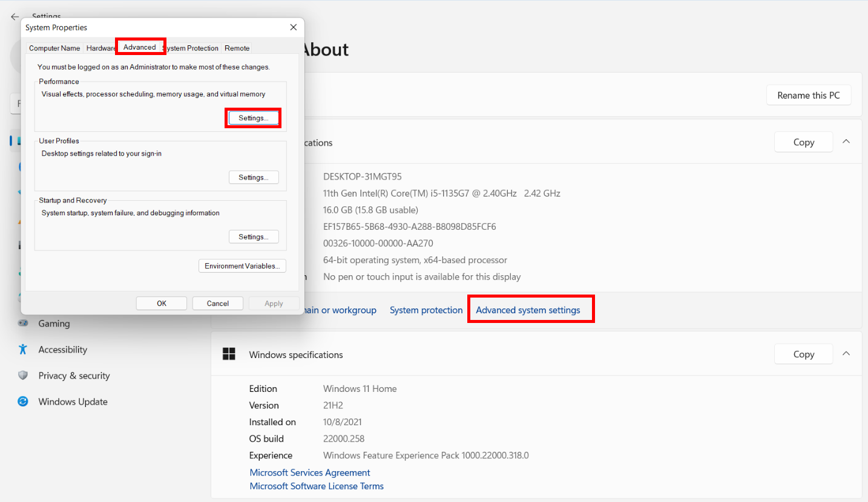The image size is (868, 502).
Task: Open Microsoft Software License Terms link
Action: click(317, 486)
